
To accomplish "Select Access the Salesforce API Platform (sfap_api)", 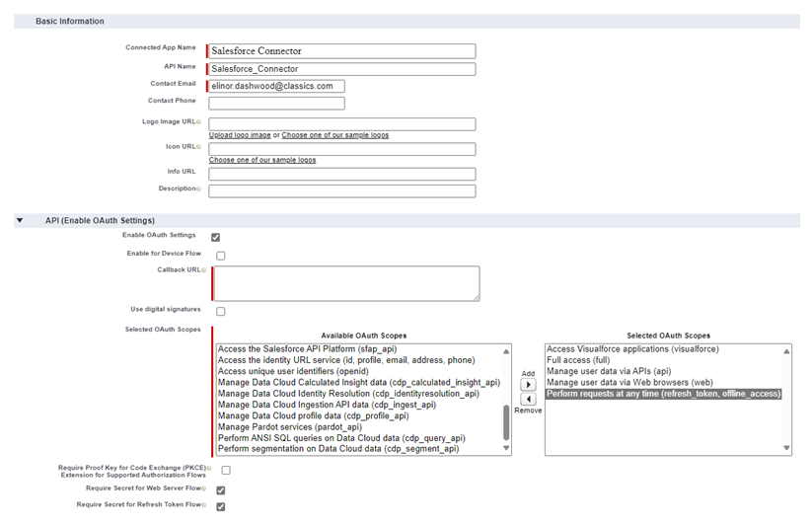I will click(359, 349).
